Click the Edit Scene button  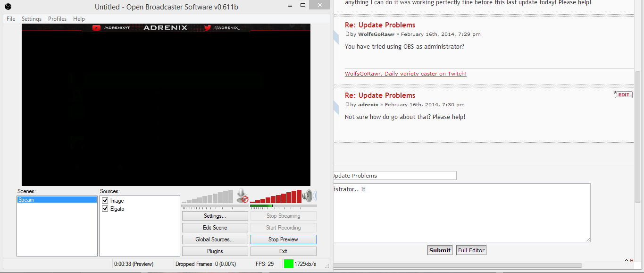tap(215, 228)
